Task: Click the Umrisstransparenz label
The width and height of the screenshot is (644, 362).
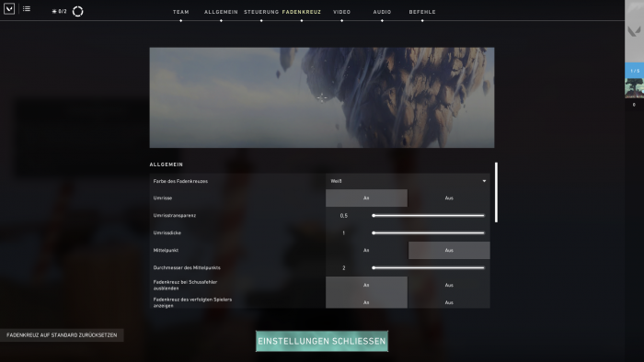Action: pyautogui.click(x=175, y=216)
